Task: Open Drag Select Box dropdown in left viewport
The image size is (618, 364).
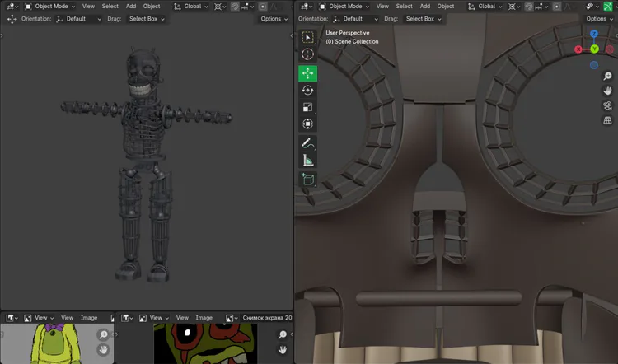Action: pyautogui.click(x=146, y=19)
